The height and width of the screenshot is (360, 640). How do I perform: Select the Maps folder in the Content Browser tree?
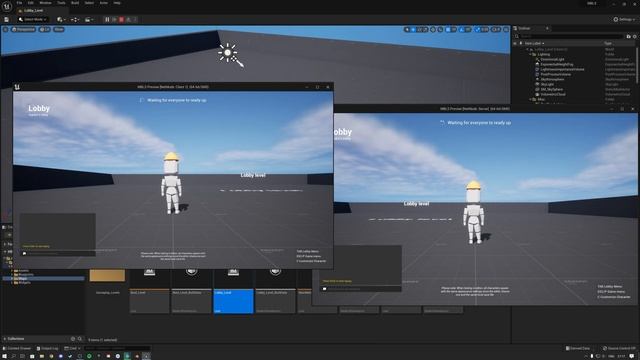[x=22, y=278]
